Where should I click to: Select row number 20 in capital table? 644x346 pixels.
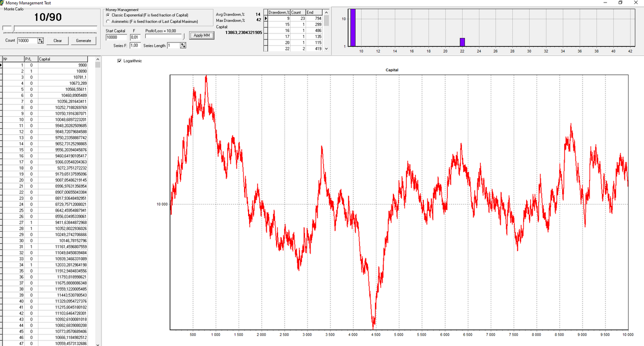pyautogui.click(x=13, y=180)
